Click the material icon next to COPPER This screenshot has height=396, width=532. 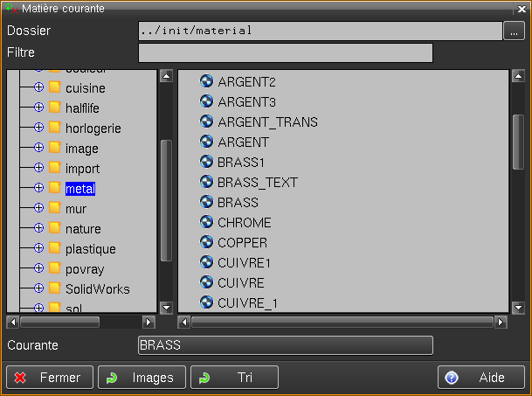click(207, 242)
